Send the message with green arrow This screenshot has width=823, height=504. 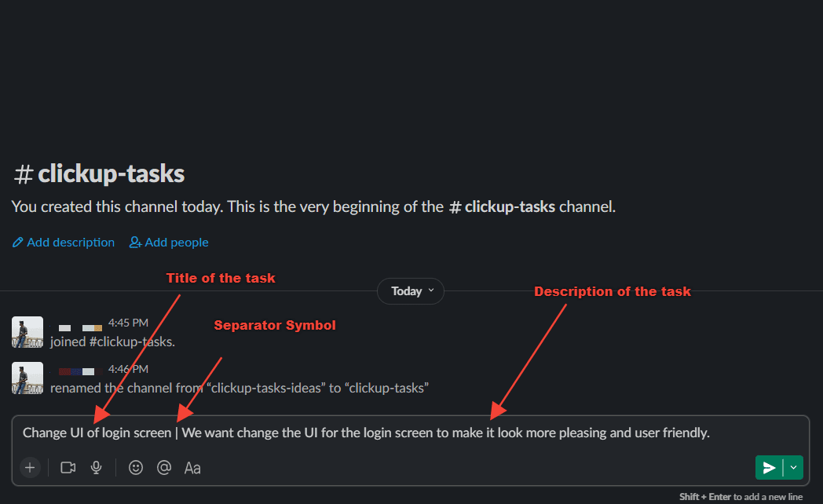769,467
